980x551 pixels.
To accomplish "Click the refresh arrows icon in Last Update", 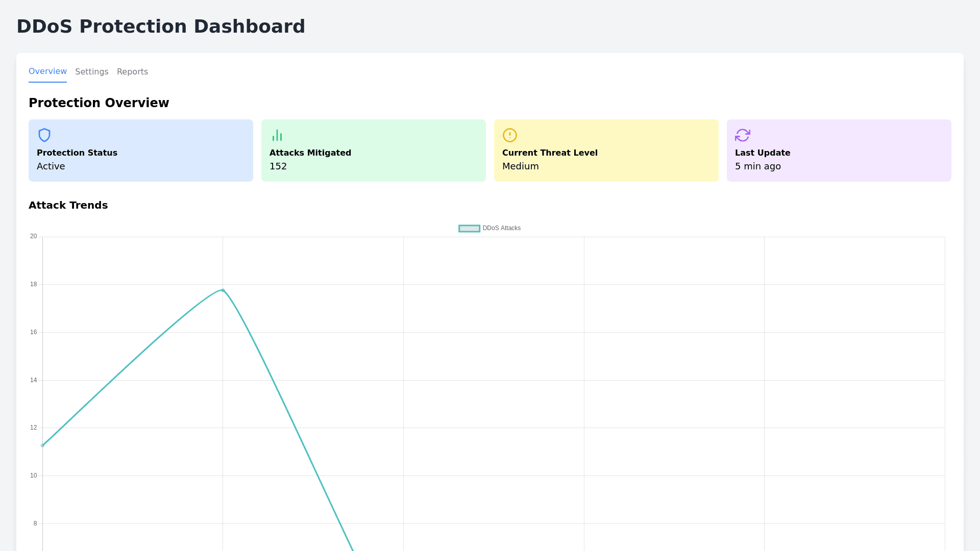I will [743, 135].
